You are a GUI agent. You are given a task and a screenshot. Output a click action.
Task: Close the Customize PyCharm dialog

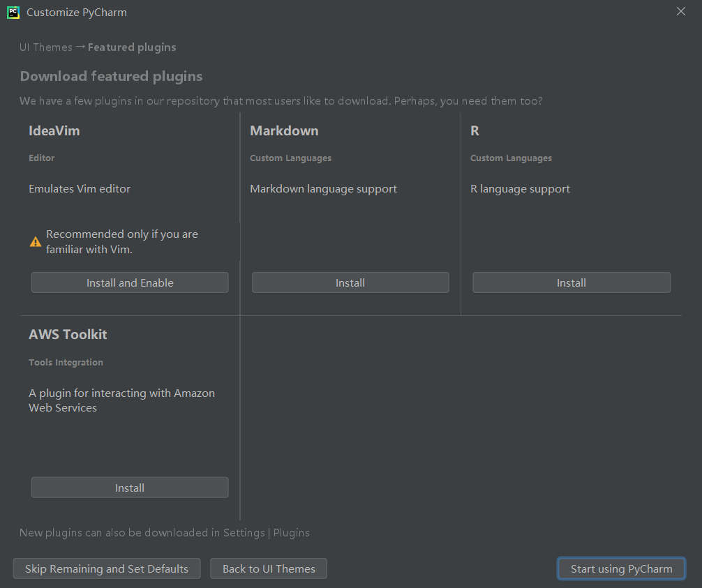(681, 12)
